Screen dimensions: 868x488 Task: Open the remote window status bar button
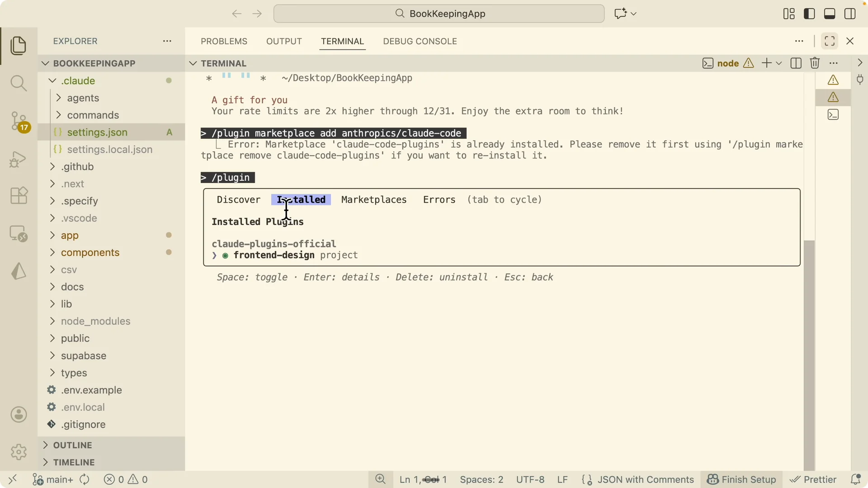click(13, 479)
